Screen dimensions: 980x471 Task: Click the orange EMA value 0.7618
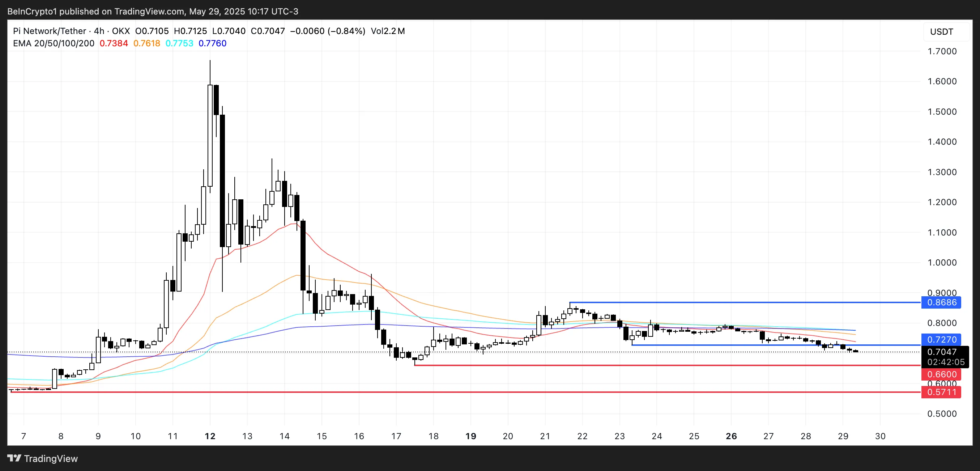pos(147,43)
